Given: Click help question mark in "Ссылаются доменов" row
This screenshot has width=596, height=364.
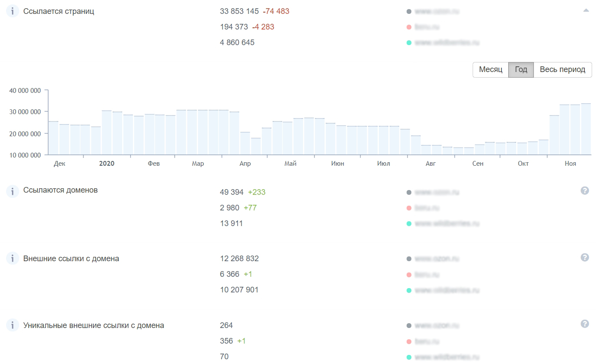Looking at the screenshot, I should coord(585,190).
